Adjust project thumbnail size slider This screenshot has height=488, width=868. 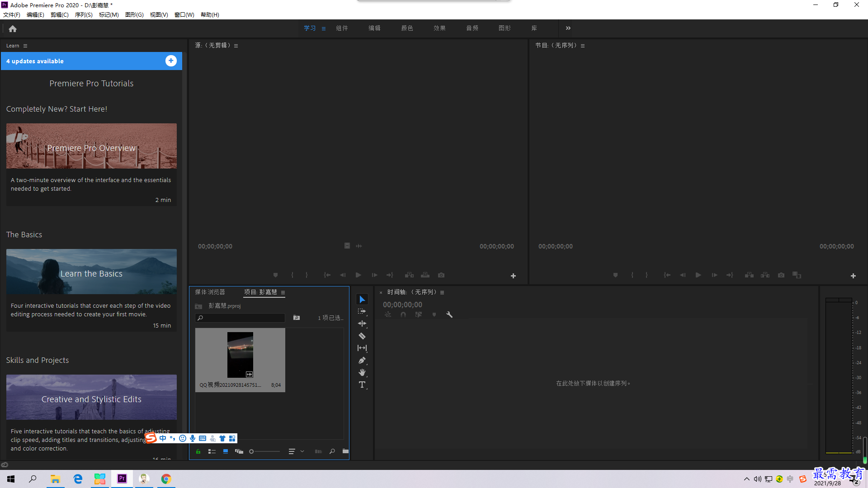[x=265, y=451]
